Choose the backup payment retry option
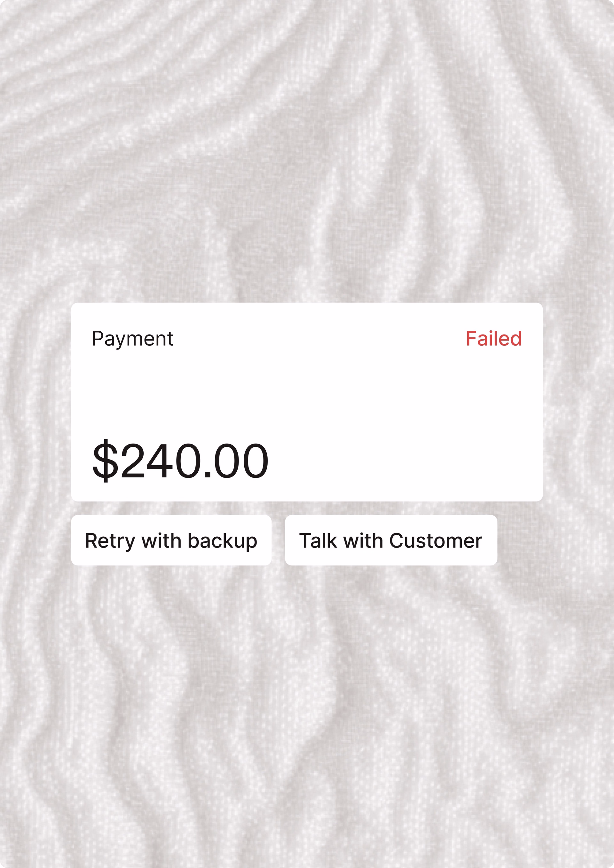 coord(171,540)
